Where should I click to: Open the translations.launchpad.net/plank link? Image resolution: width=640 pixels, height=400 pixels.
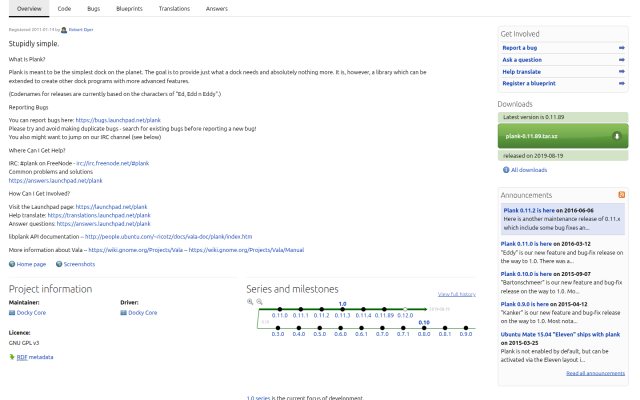pyautogui.click(x=99, y=215)
